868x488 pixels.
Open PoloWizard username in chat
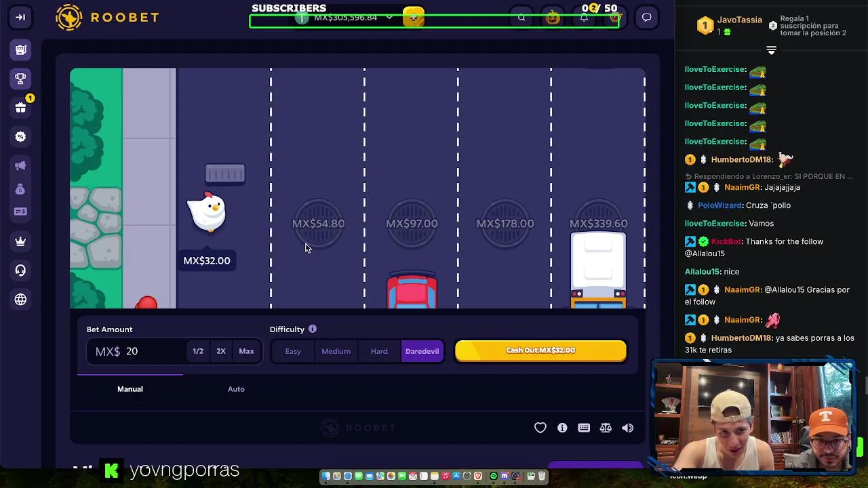[719, 205]
